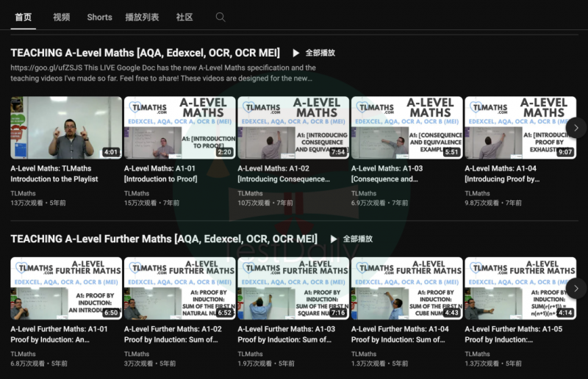588x379 pixels.
Task: Play A1-04 Proof by Exhaustion thumbnail
Action: click(520, 128)
